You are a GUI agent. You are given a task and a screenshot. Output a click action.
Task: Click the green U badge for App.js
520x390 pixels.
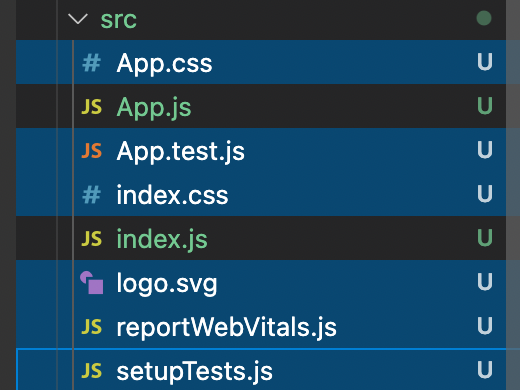[x=485, y=106]
